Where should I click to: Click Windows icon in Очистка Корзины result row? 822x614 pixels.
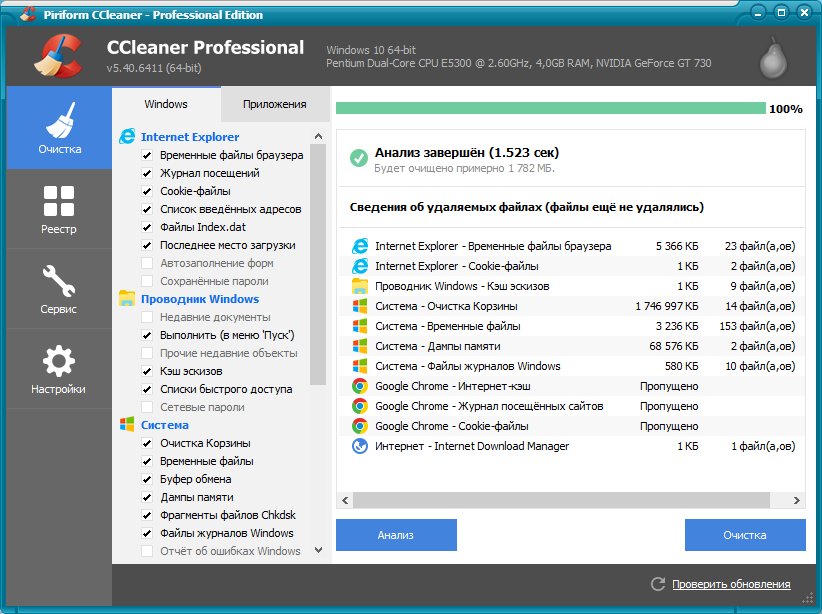coord(360,306)
